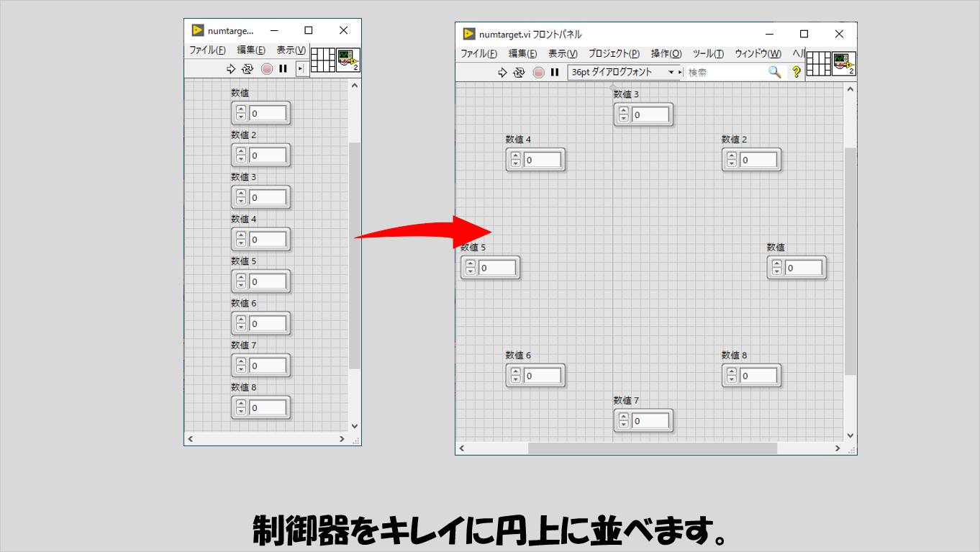Click the Run arrow in the right window
980x552 pixels.
pos(503,72)
